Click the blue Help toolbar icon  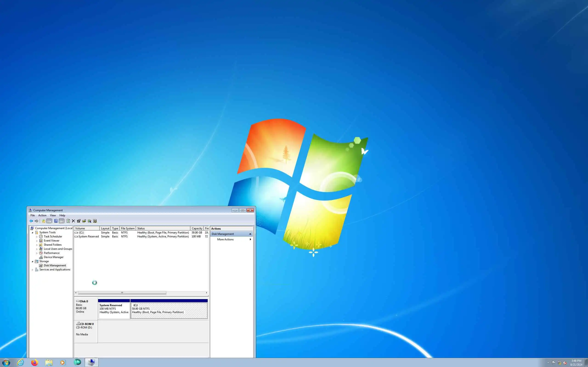coord(56,221)
